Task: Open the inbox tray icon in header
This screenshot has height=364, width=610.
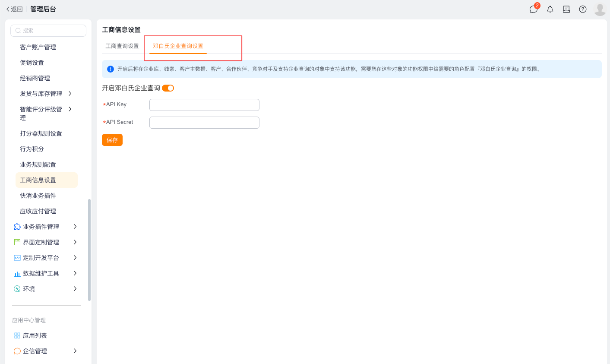Action: point(566,9)
